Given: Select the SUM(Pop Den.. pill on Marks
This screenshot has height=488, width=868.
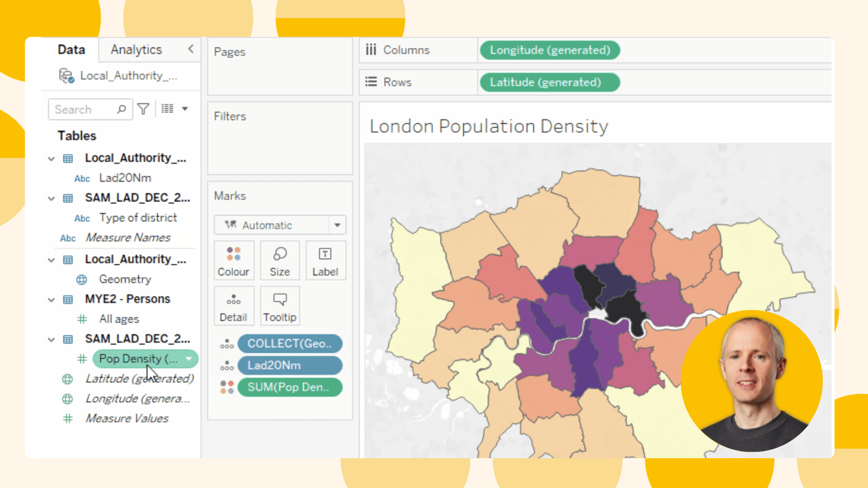Looking at the screenshot, I should 290,387.
